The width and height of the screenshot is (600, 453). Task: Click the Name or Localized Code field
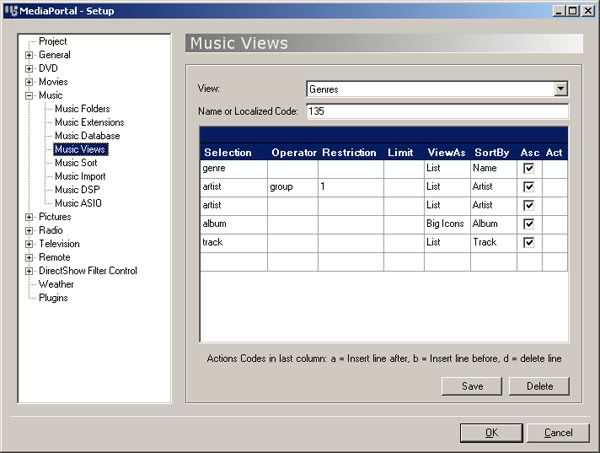[437, 111]
